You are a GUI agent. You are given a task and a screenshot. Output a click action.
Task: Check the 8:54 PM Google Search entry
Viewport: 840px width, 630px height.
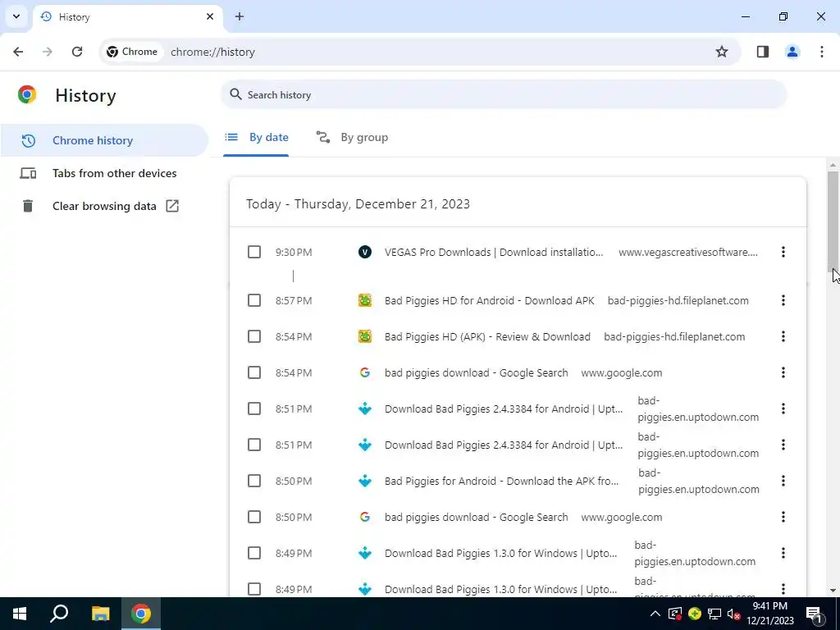pyautogui.click(x=254, y=373)
